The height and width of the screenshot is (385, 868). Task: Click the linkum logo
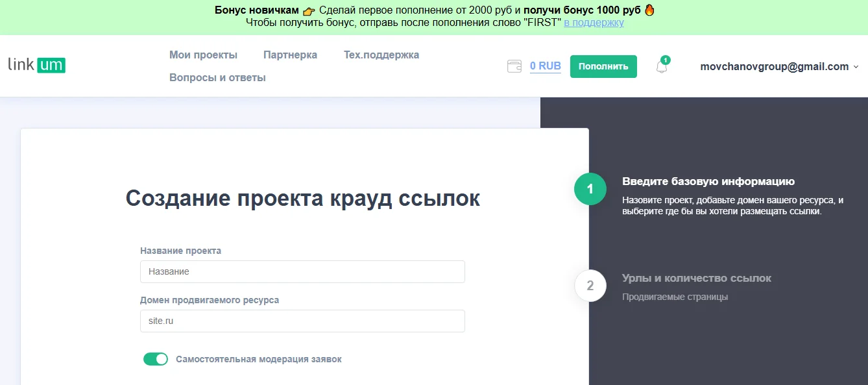tap(36, 65)
